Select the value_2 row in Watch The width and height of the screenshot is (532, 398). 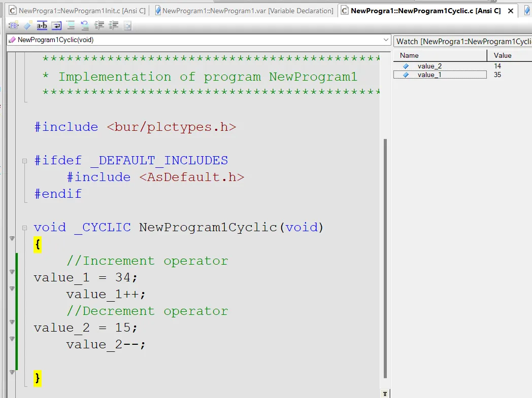coord(463,66)
